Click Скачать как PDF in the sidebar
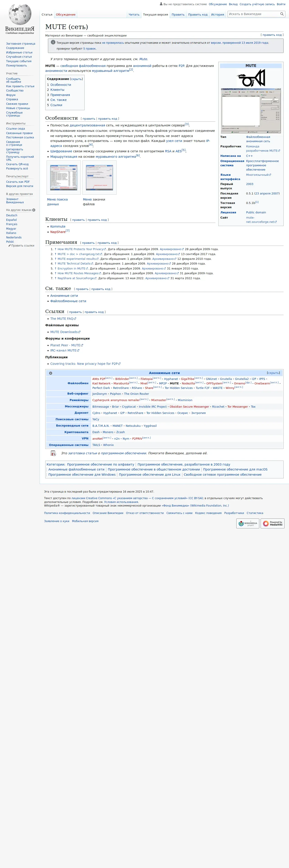Viewport: 289px width, 868px height. 18,182
